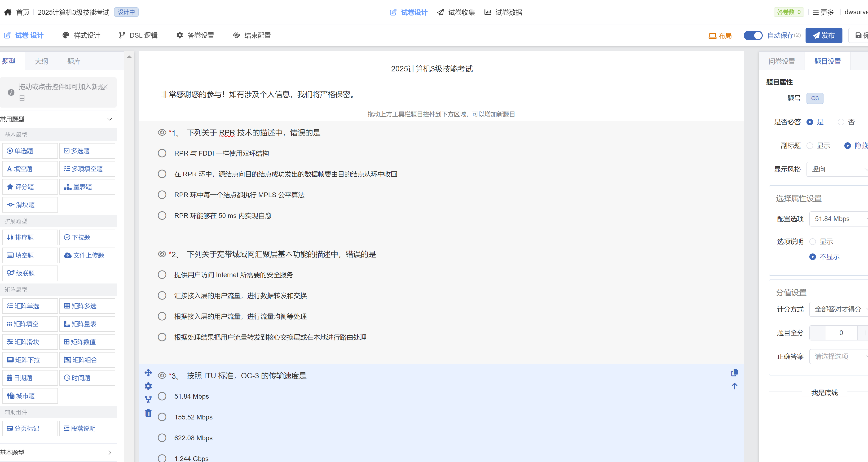Viewport: 868px width, 462px height.
Task: Switch to the DSL 逻辑 tab
Action: [138, 35]
